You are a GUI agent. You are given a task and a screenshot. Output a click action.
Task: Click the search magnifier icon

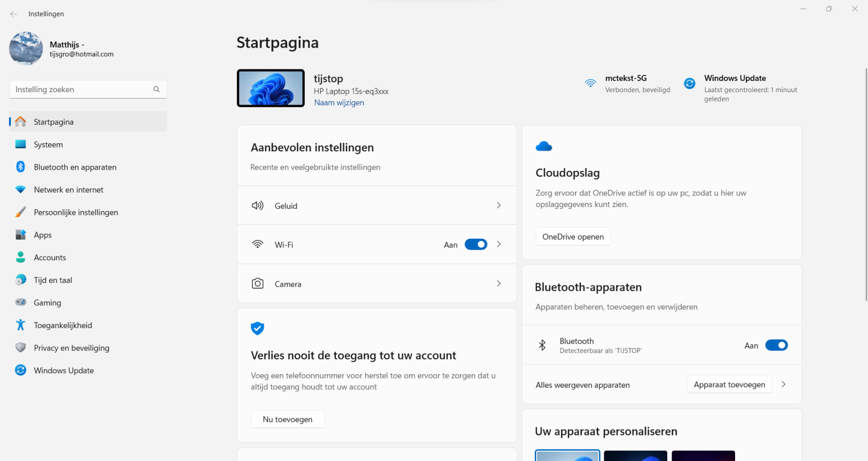pyautogui.click(x=157, y=89)
